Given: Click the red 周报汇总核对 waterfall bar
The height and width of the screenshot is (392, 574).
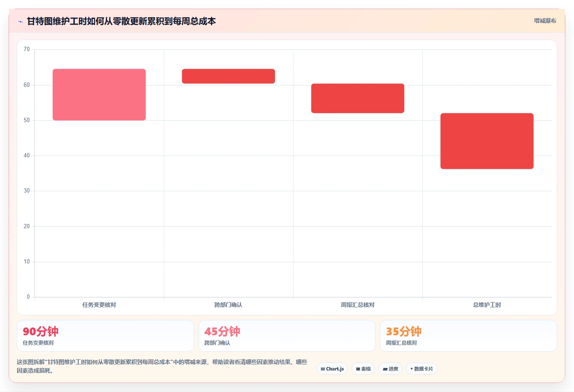Looking at the screenshot, I should [358, 98].
